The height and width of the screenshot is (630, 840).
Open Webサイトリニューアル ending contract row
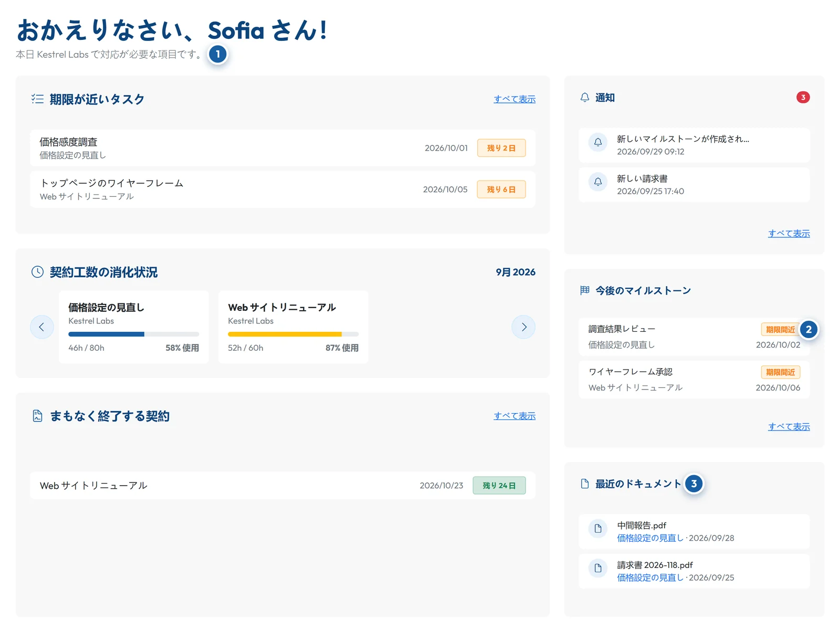282,486
